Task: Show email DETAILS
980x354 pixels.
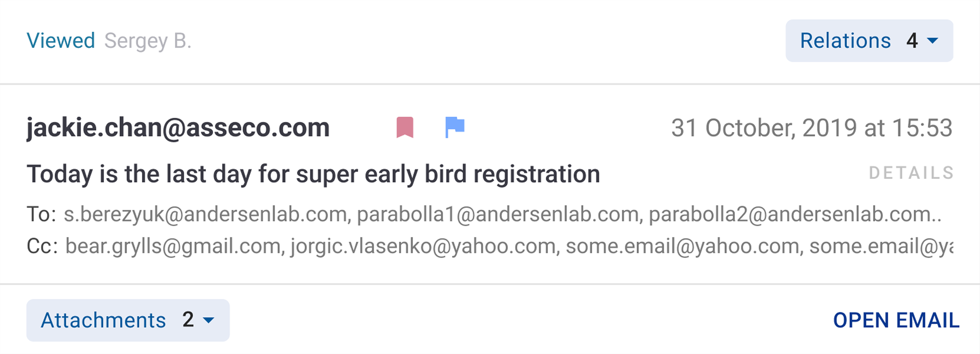Action: [911, 173]
